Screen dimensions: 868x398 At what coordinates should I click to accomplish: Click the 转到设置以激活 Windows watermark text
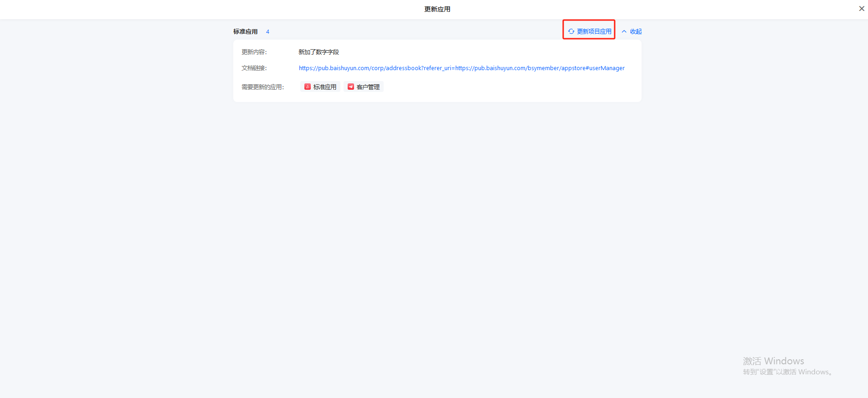coord(789,372)
